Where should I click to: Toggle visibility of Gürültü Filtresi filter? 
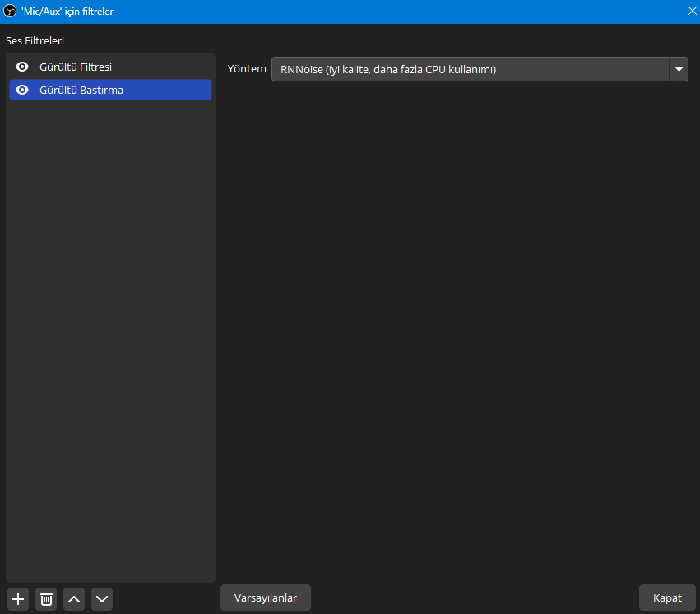click(x=22, y=67)
